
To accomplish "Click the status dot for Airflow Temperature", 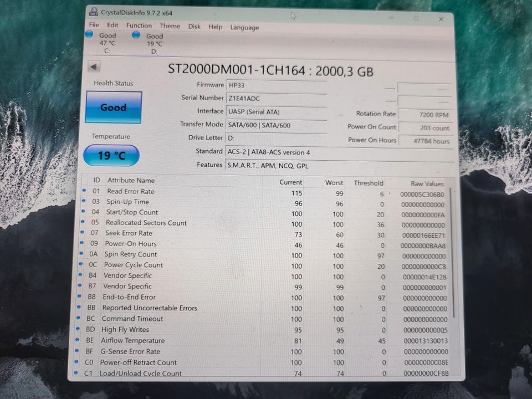I will [x=78, y=339].
